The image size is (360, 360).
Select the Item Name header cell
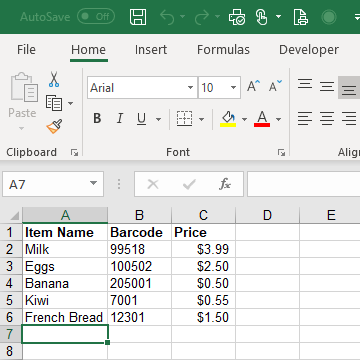(x=65, y=232)
